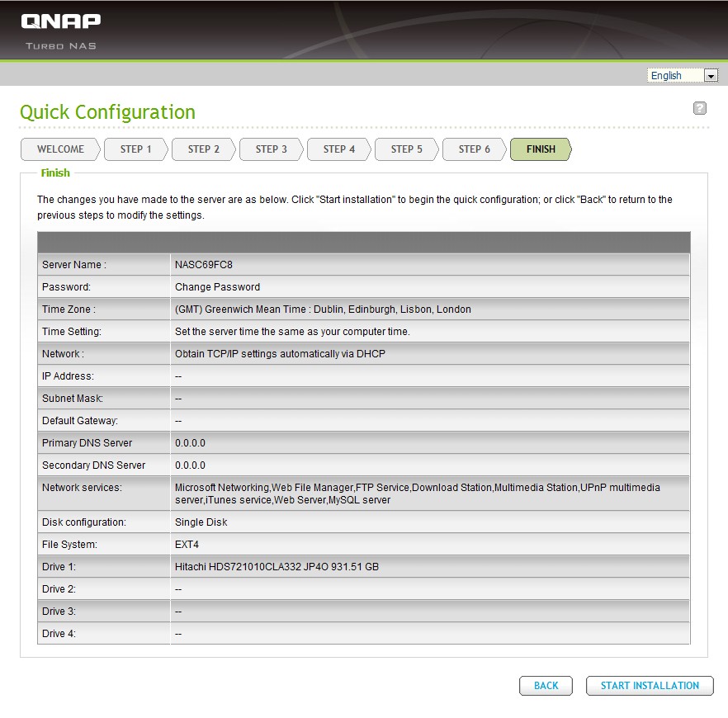Click the Single Disk configuration value
Screen dimensions: 728x718
(201, 522)
